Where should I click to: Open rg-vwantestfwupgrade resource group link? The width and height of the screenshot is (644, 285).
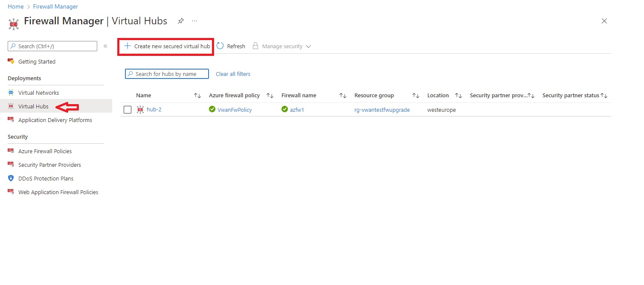tap(382, 110)
